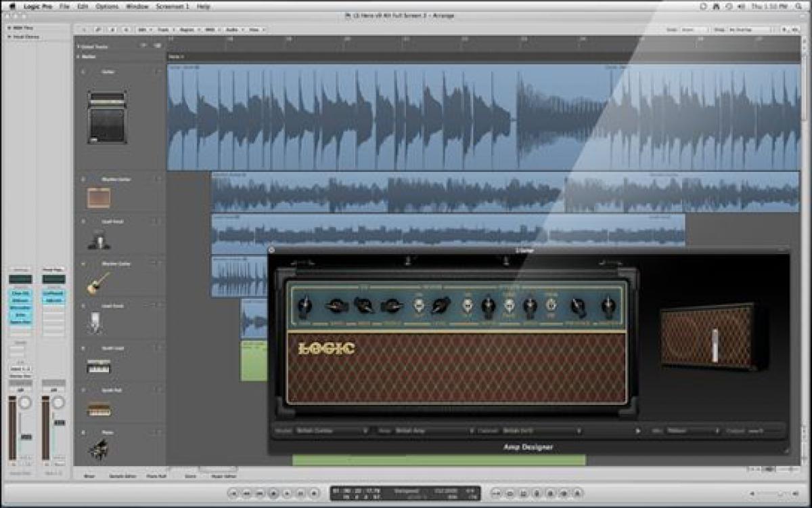The width and height of the screenshot is (812, 508).
Task: Click the Synth Pad keyboard icon
Action: point(99,410)
